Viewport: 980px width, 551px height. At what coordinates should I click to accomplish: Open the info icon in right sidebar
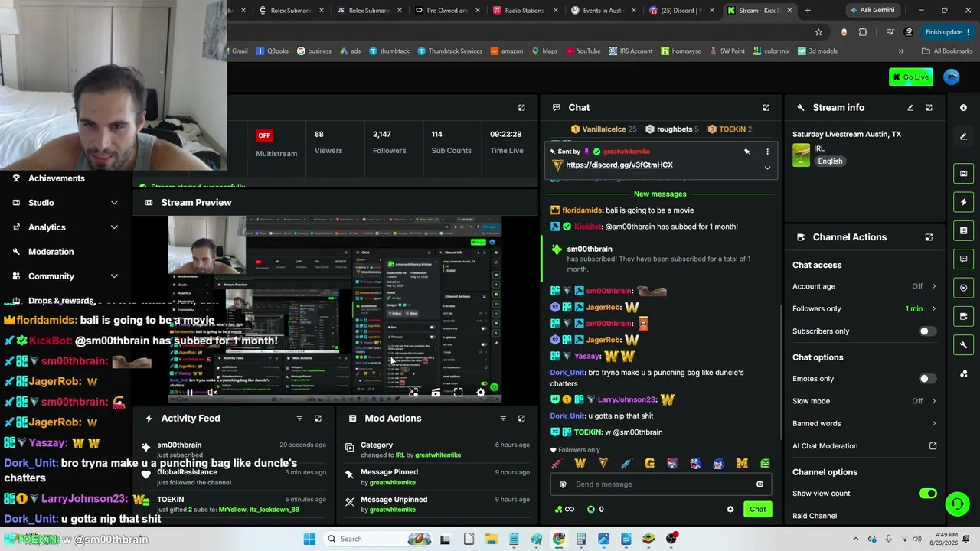[x=964, y=108]
